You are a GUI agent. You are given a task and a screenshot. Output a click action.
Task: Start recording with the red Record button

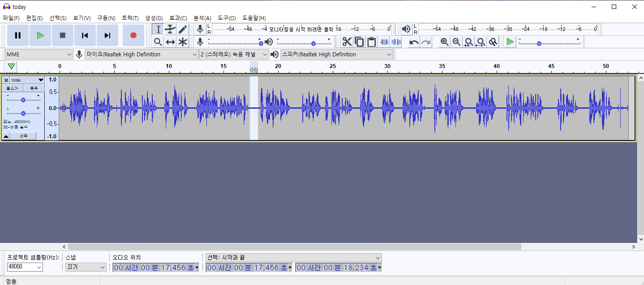(x=133, y=35)
